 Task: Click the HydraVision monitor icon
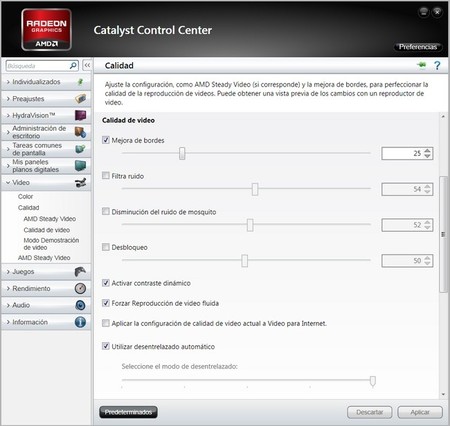[80, 115]
